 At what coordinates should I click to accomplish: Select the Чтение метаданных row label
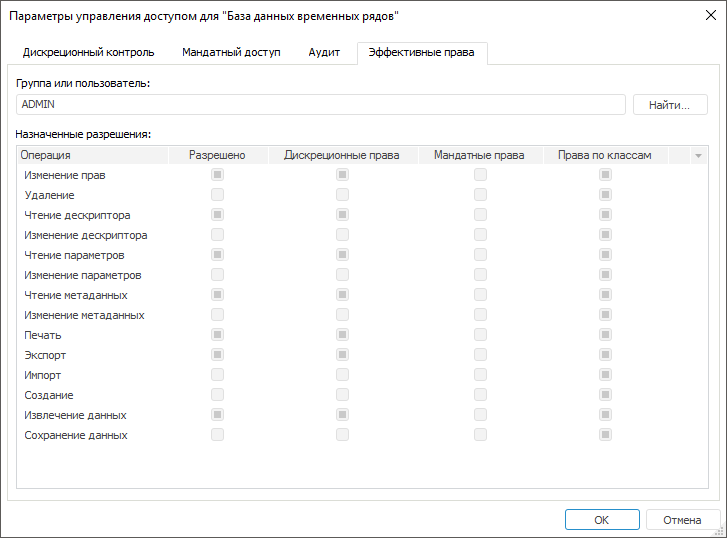pyautogui.click(x=75, y=295)
